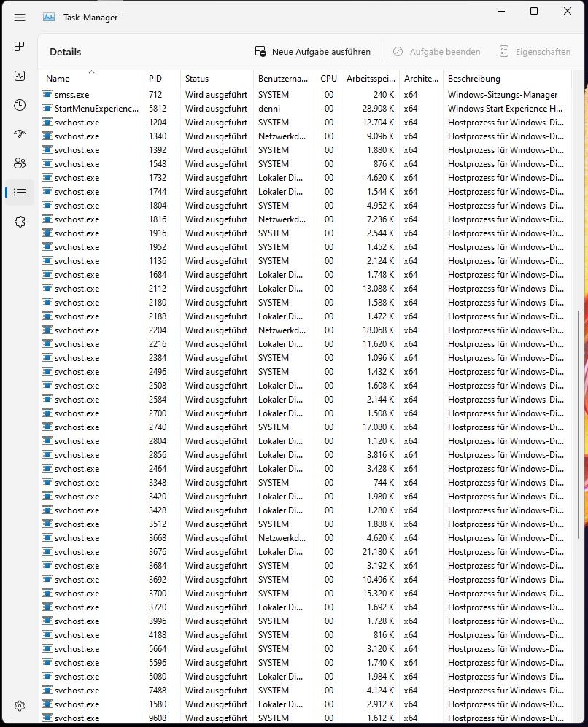Click description 'Windows-Sitzungs-Manager'

503,95
